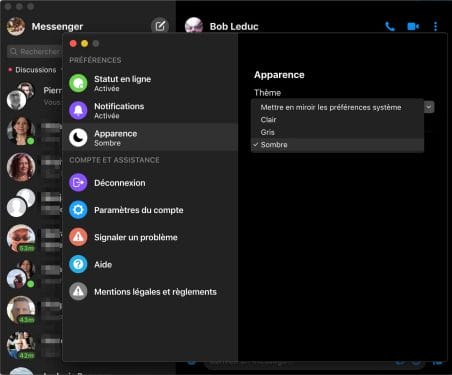Click Bob Leduc's avatar in chat header
The width and height of the screenshot is (452, 375).
[x=194, y=25]
